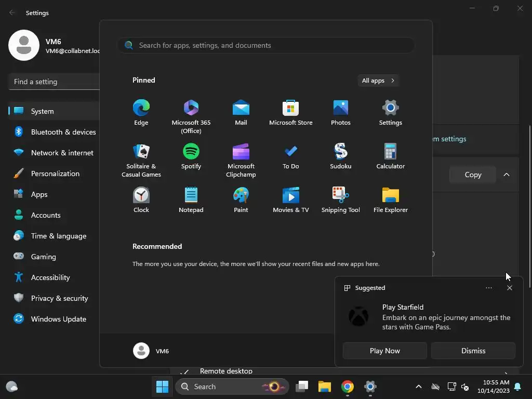Viewport: 532px width, 399px height.
Task: Click the Play Now button
Action: pyautogui.click(x=385, y=351)
